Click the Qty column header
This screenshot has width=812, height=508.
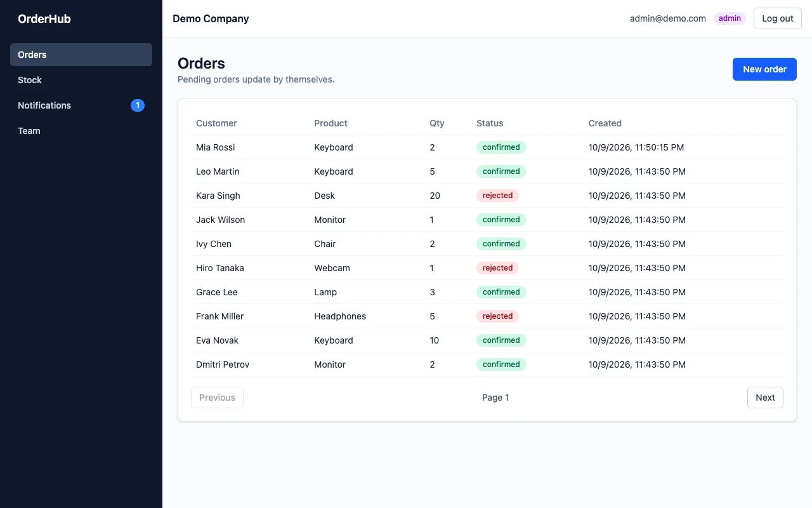(x=437, y=123)
